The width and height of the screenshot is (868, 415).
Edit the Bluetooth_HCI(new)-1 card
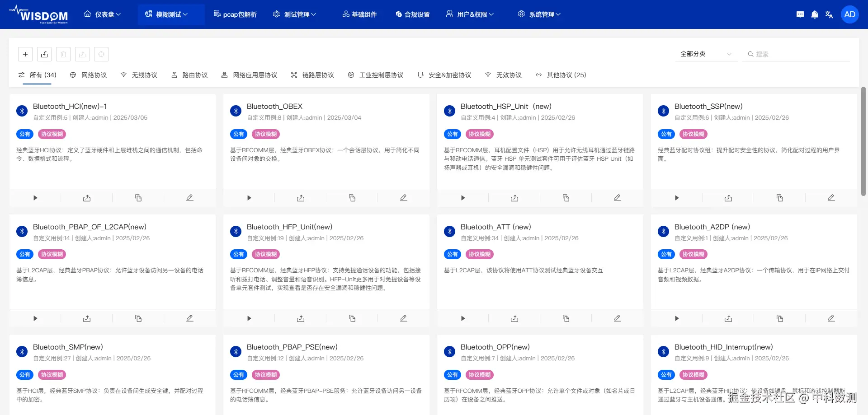click(x=190, y=198)
